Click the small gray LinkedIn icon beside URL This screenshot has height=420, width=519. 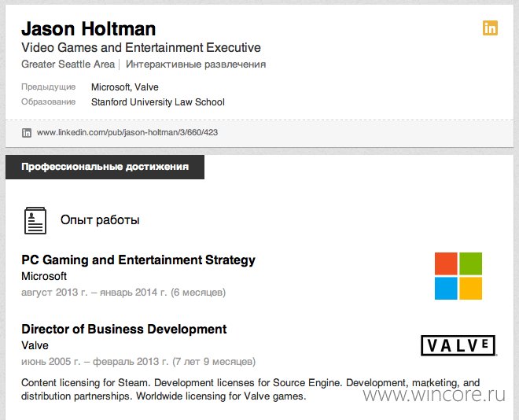[27, 133]
